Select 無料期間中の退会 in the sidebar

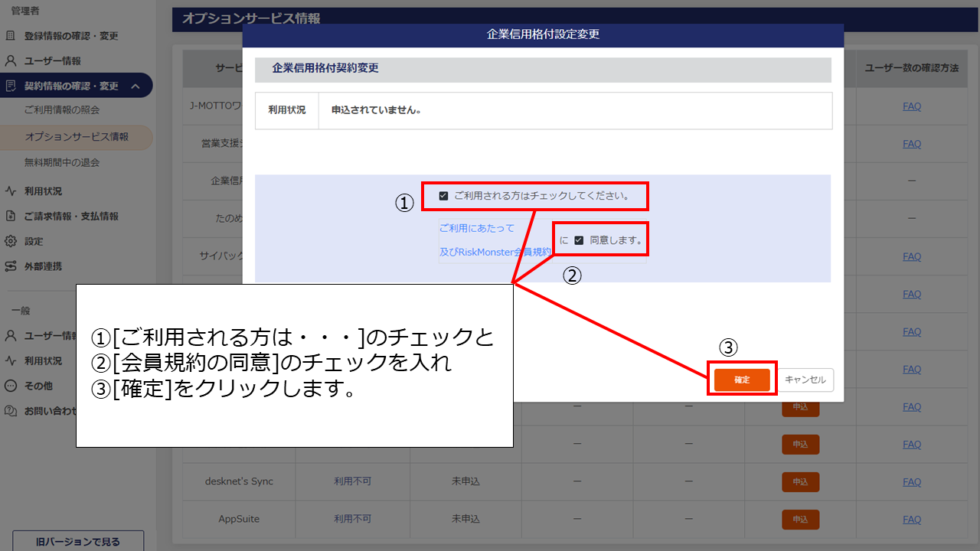click(62, 163)
